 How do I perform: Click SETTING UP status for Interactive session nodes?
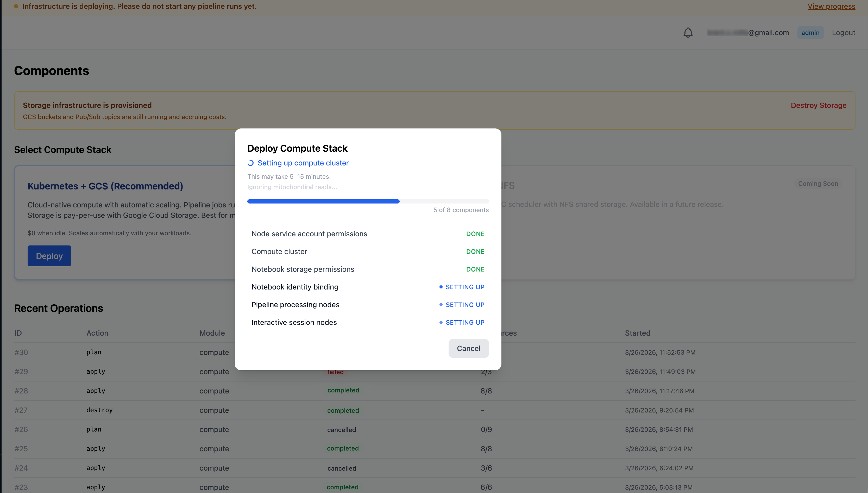point(462,322)
